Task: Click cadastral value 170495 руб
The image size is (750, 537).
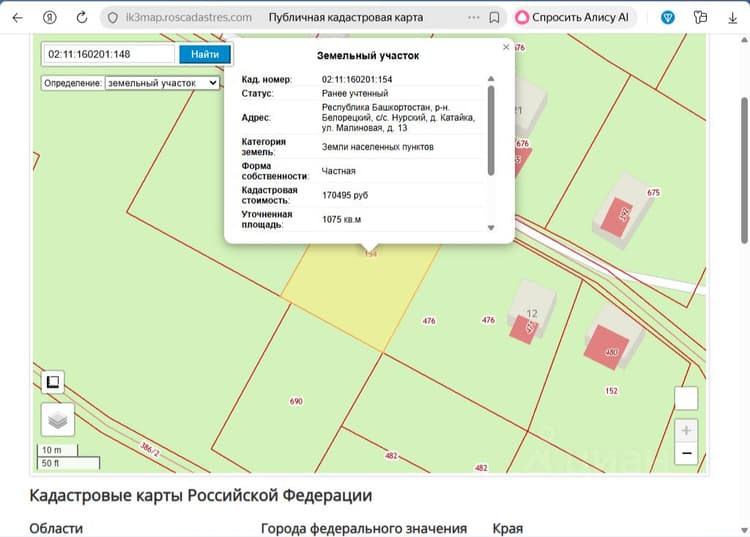Action: (x=345, y=195)
